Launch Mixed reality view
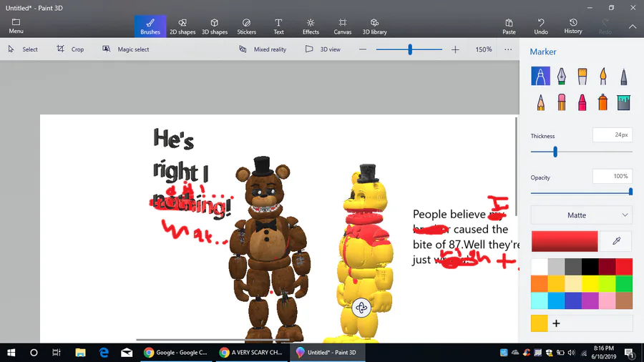Viewport: 644px width, 362px height. point(263,49)
